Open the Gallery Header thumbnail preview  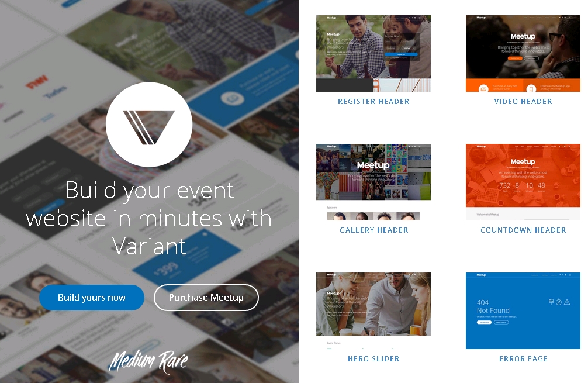click(x=373, y=182)
